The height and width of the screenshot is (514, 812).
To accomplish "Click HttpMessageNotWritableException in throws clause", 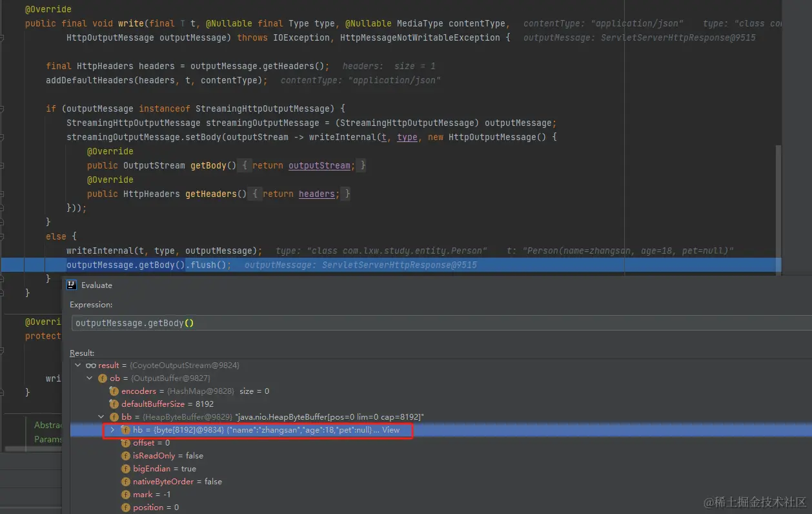I will 420,37.
